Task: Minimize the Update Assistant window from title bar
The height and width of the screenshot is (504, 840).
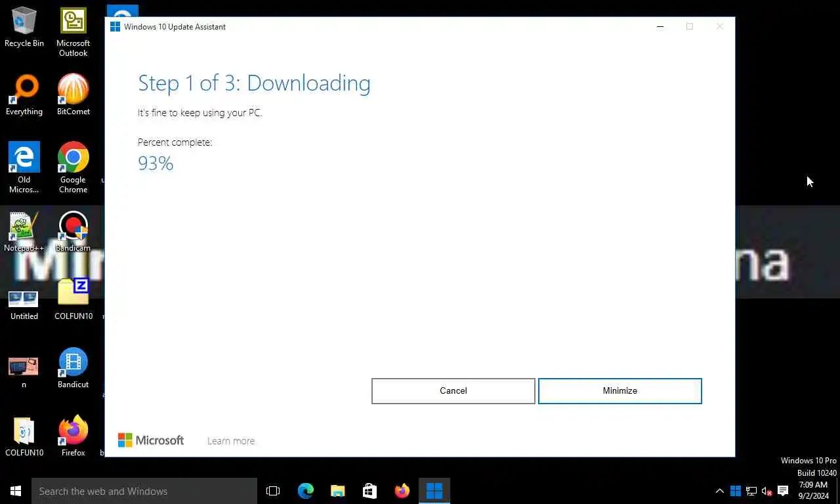Action: click(x=660, y=27)
